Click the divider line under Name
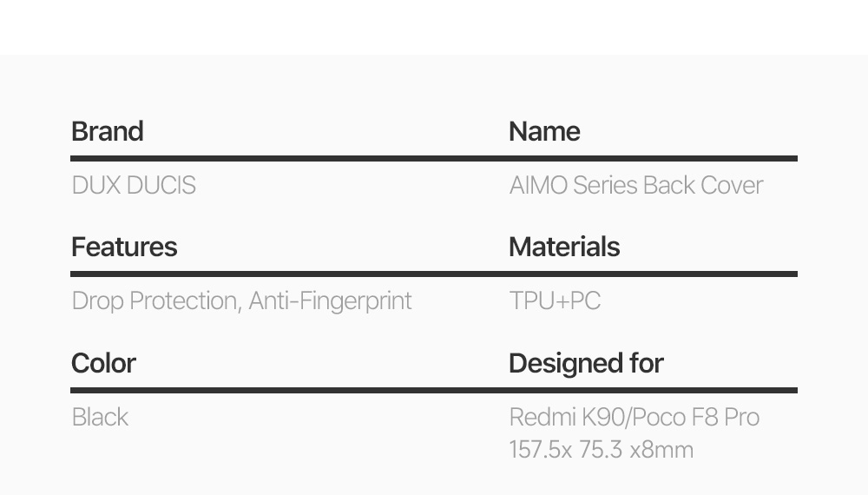The width and height of the screenshot is (868, 495). coord(653,159)
